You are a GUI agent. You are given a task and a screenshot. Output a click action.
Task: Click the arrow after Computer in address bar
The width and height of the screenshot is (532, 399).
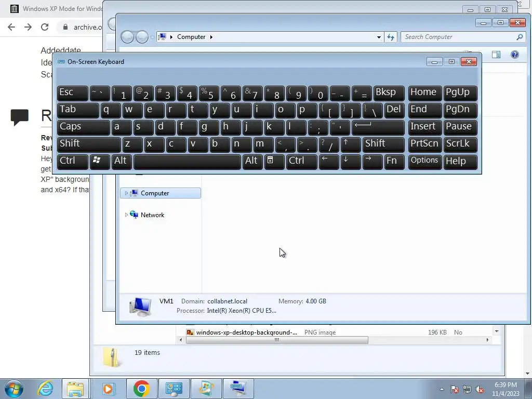(211, 37)
